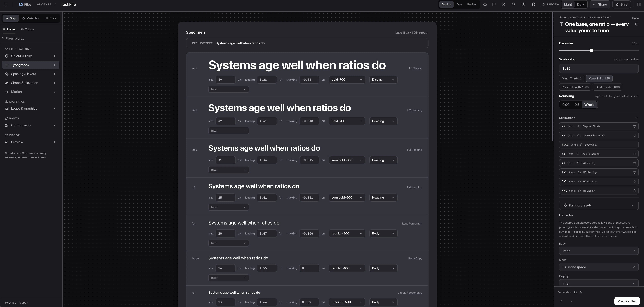Expand the Pairing presets section
The height and width of the screenshot is (307, 644).
point(599,205)
